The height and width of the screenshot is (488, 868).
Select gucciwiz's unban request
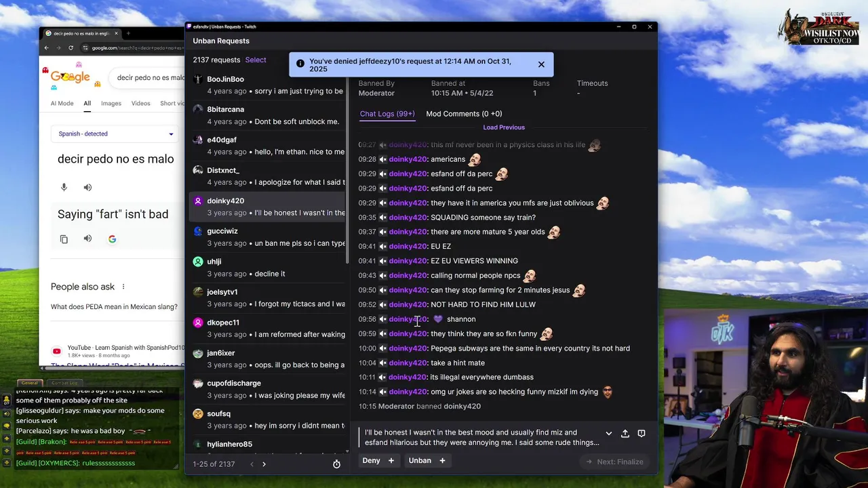pyautogui.click(x=268, y=237)
